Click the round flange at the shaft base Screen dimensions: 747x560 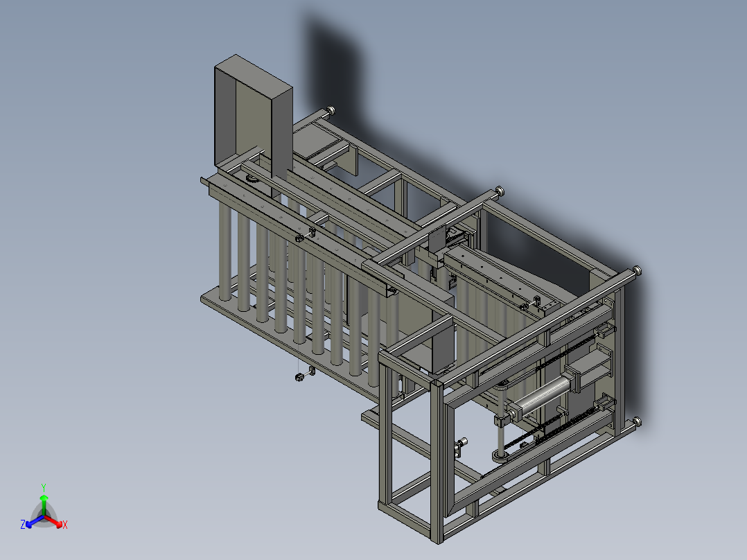[x=501, y=455]
